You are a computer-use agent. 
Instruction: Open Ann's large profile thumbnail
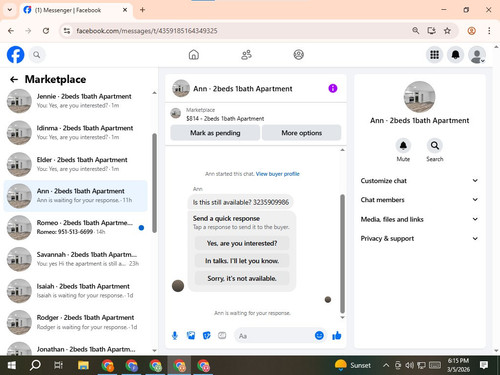point(419,97)
